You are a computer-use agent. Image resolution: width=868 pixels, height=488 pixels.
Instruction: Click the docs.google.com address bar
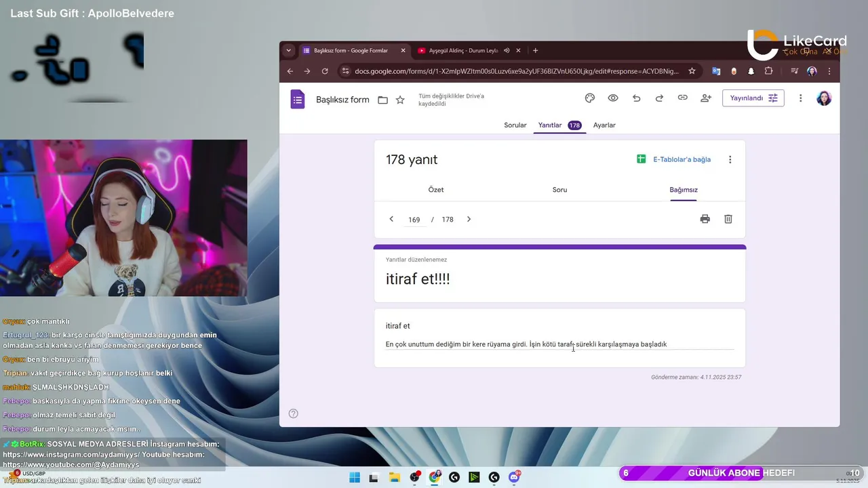pos(517,71)
